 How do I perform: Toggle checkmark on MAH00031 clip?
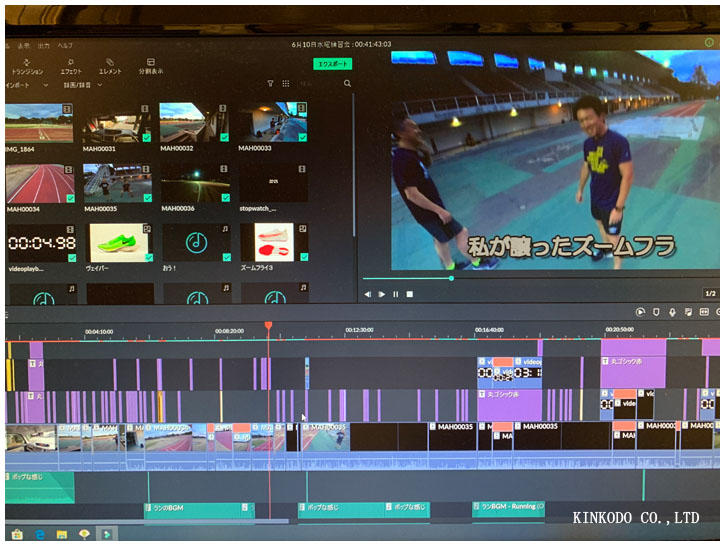[147, 138]
